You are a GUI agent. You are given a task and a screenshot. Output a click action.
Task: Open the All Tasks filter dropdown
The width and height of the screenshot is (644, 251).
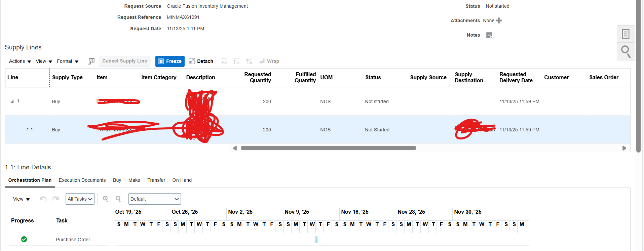(80, 199)
